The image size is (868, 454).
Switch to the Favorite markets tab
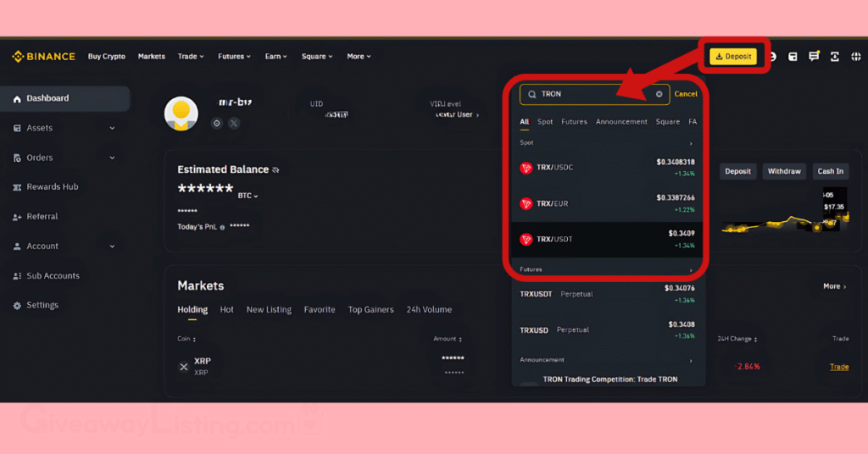coord(320,310)
